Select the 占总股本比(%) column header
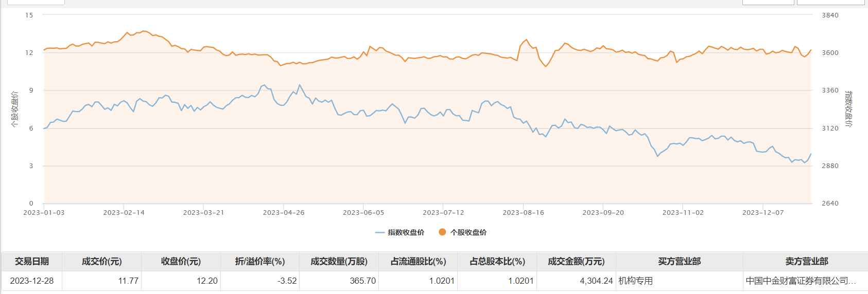The width and height of the screenshot is (868, 294). (x=497, y=262)
